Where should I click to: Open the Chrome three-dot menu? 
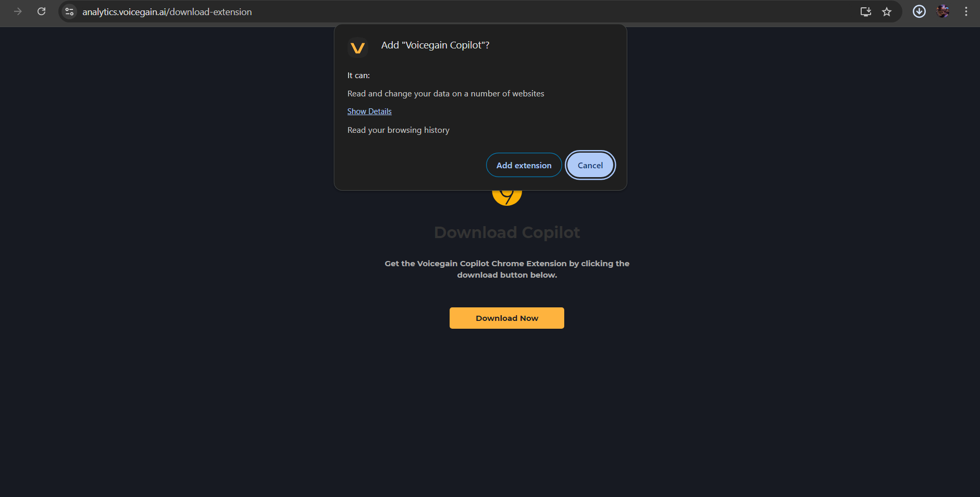[966, 11]
